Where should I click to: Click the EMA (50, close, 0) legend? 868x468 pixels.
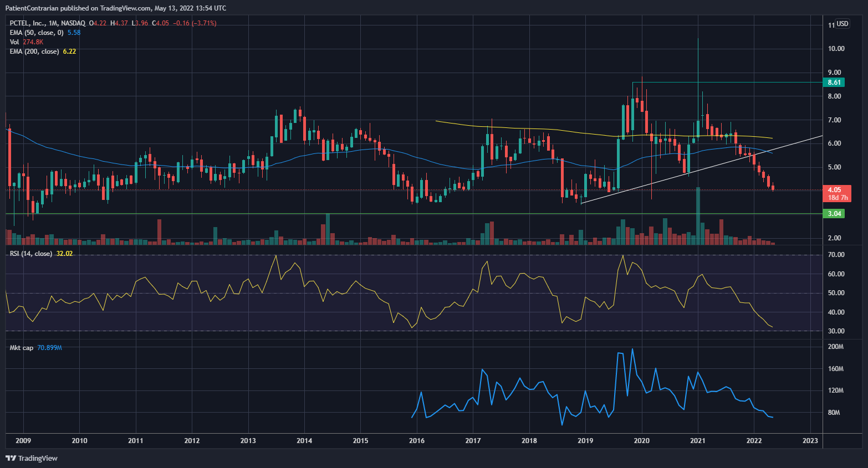[37, 33]
